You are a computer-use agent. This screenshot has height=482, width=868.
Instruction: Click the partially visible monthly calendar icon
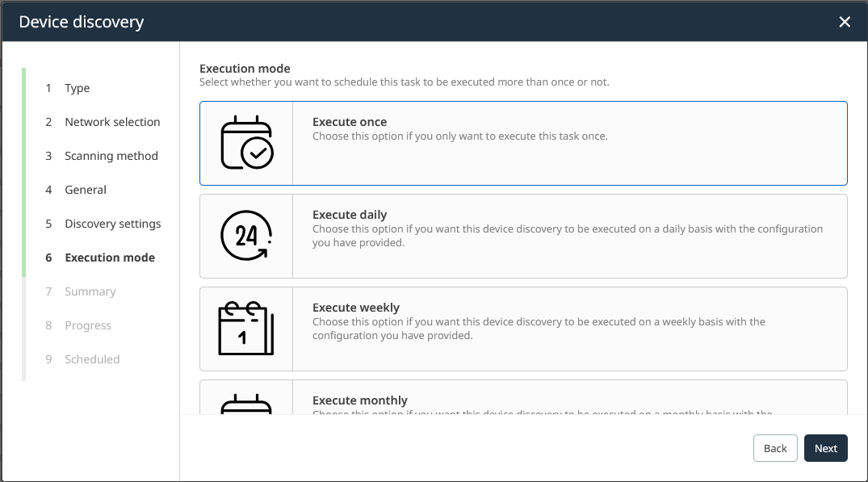(246, 403)
